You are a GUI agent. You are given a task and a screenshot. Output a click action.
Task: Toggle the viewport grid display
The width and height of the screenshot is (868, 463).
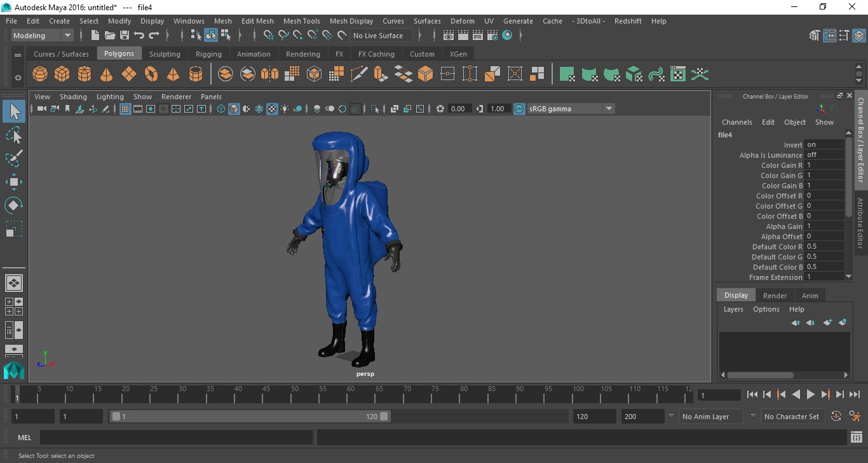tap(125, 109)
